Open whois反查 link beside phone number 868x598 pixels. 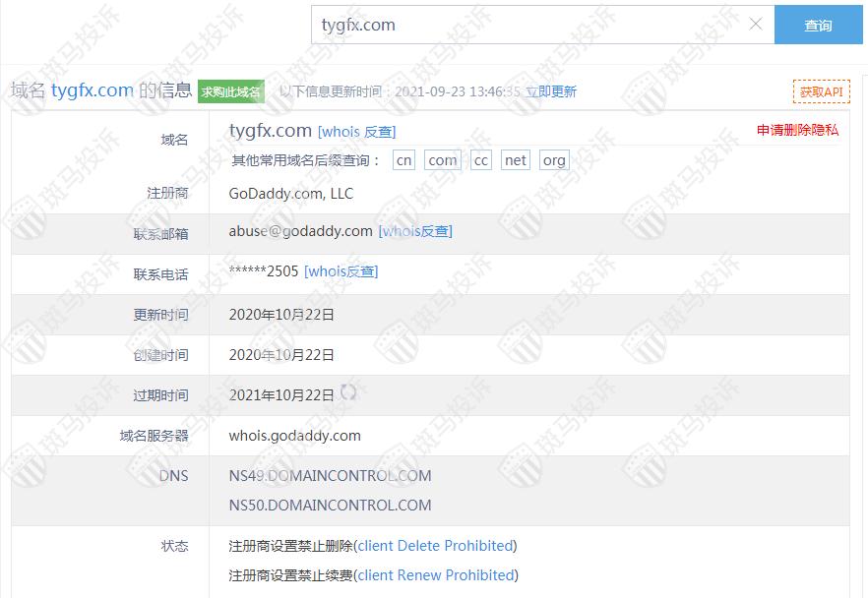341,271
